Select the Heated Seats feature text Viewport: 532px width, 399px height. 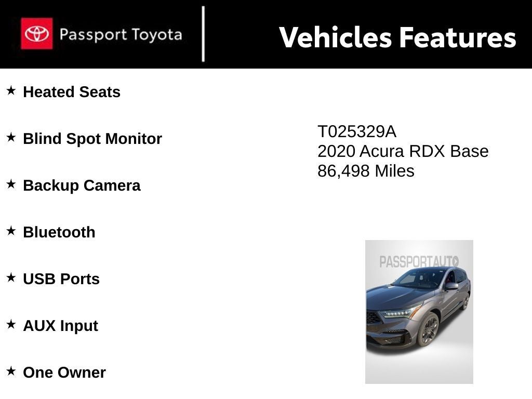click(72, 92)
